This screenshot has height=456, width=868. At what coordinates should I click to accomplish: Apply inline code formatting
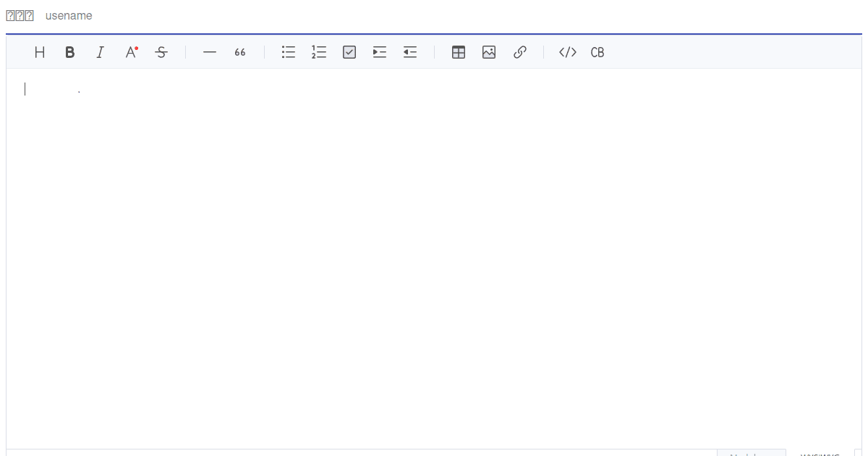(568, 52)
